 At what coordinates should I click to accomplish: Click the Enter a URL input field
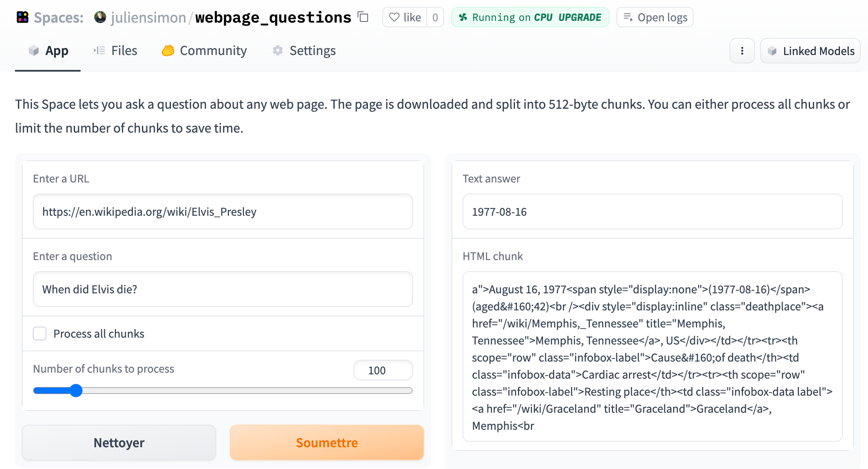(x=223, y=212)
